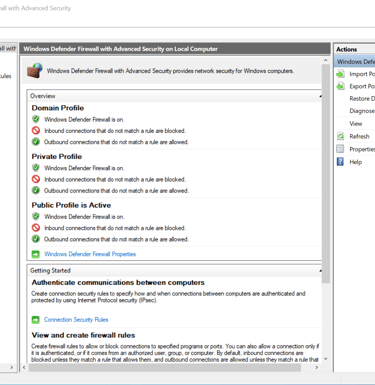375x385 pixels.
Task: Click the center pane vertical scrollbar thumb
Action: pyautogui.click(x=326, y=174)
